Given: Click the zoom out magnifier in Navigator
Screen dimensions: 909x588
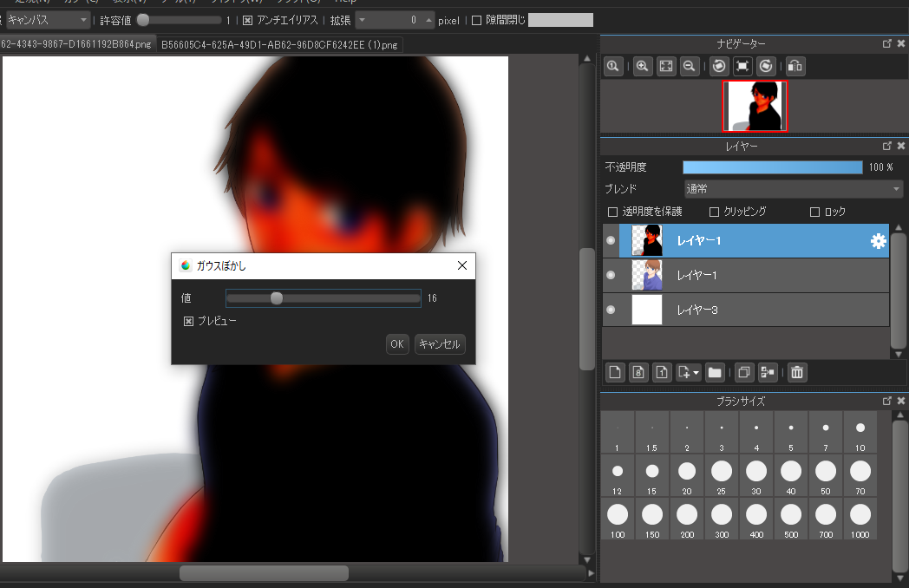Looking at the screenshot, I should coord(690,66).
